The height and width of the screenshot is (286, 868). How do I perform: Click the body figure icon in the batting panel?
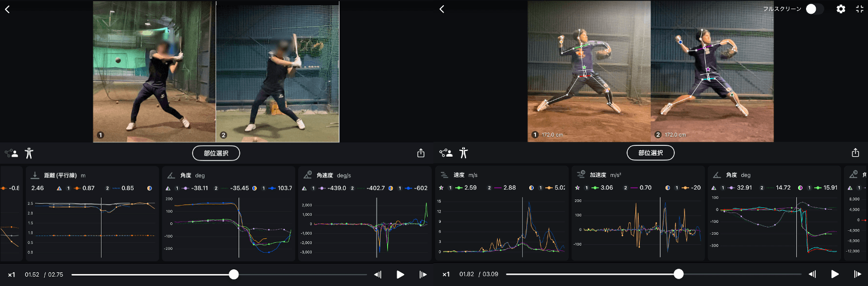click(x=30, y=153)
